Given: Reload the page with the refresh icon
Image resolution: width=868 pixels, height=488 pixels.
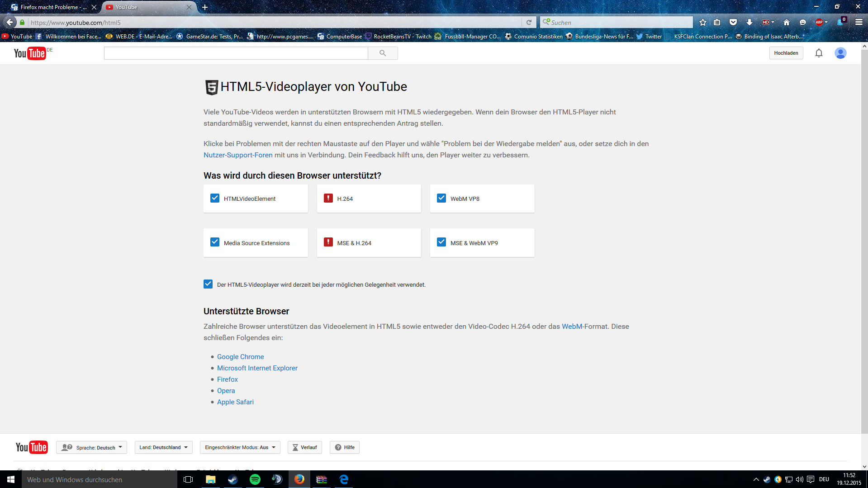Looking at the screenshot, I should [529, 22].
